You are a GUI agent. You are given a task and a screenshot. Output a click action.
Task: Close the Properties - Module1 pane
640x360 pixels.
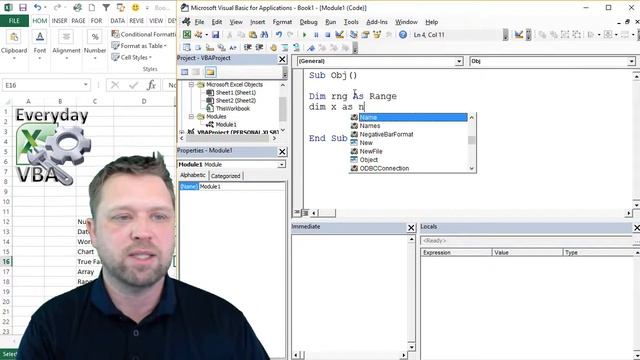pos(282,151)
